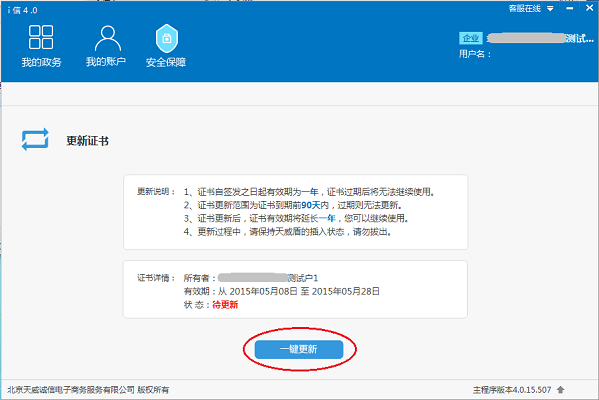
Task: Open the 安全保障 shield icon
Action: tap(167, 38)
